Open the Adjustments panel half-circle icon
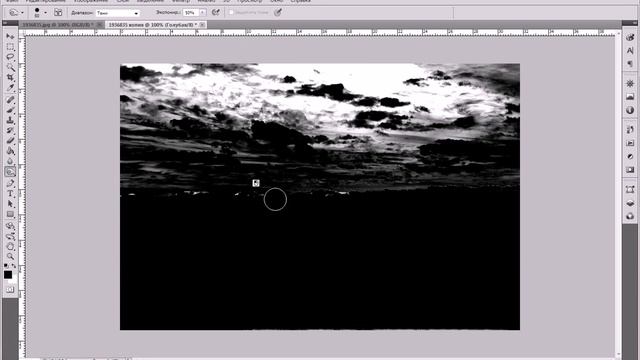The height and width of the screenshot is (360, 640). 630,156
